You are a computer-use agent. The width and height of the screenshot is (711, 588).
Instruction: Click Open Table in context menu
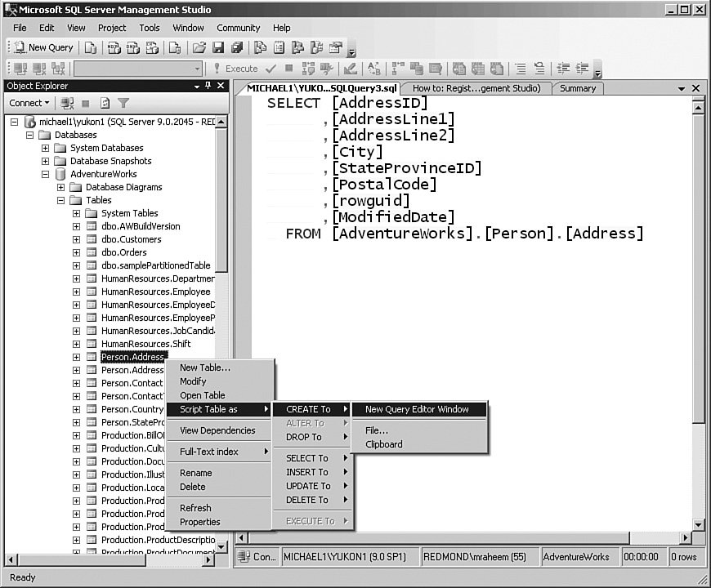[x=220, y=395]
